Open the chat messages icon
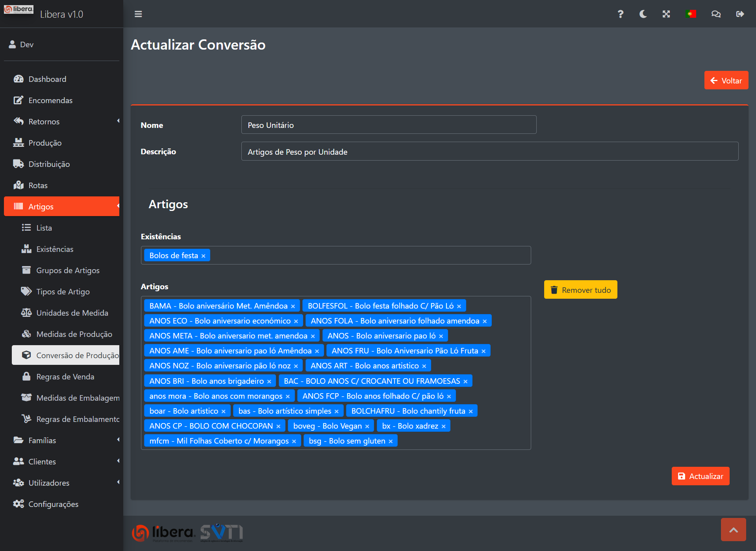The width and height of the screenshot is (756, 551). [716, 14]
